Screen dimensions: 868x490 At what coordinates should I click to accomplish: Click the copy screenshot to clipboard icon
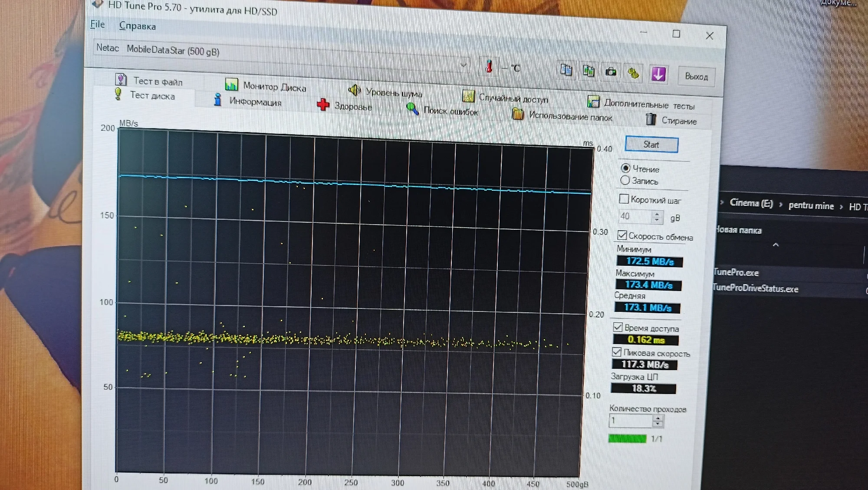[x=589, y=71]
